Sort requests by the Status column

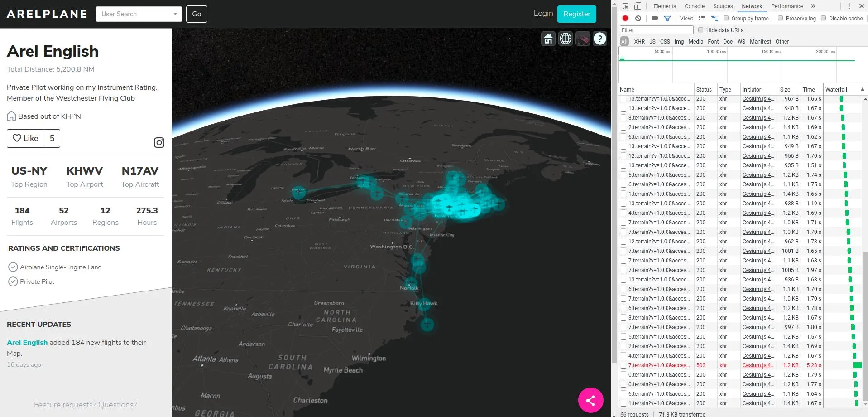click(705, 90)
